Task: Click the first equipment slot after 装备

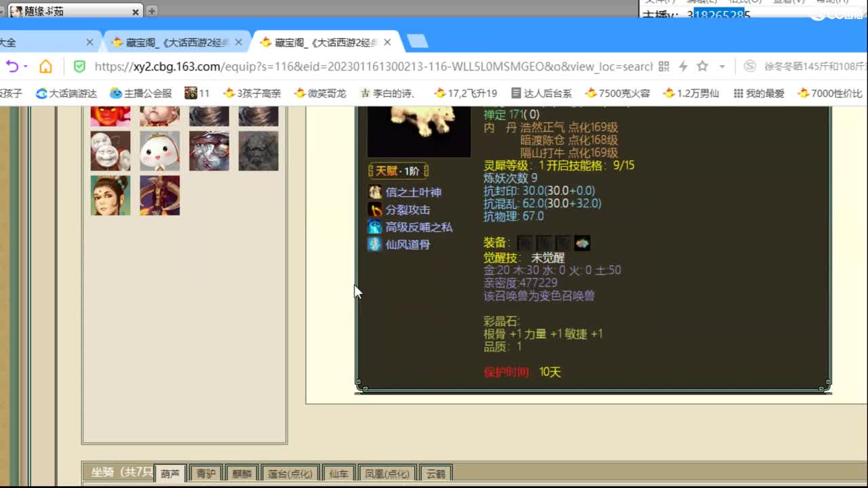Action: 525,243
